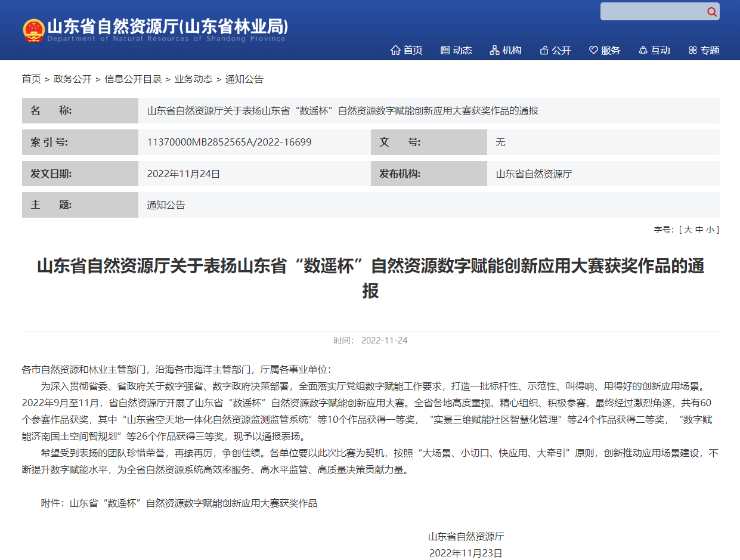Click the salutation line 各市自然资源和林业主管部门
Viewport: 740px width, 560px height.
175,369
